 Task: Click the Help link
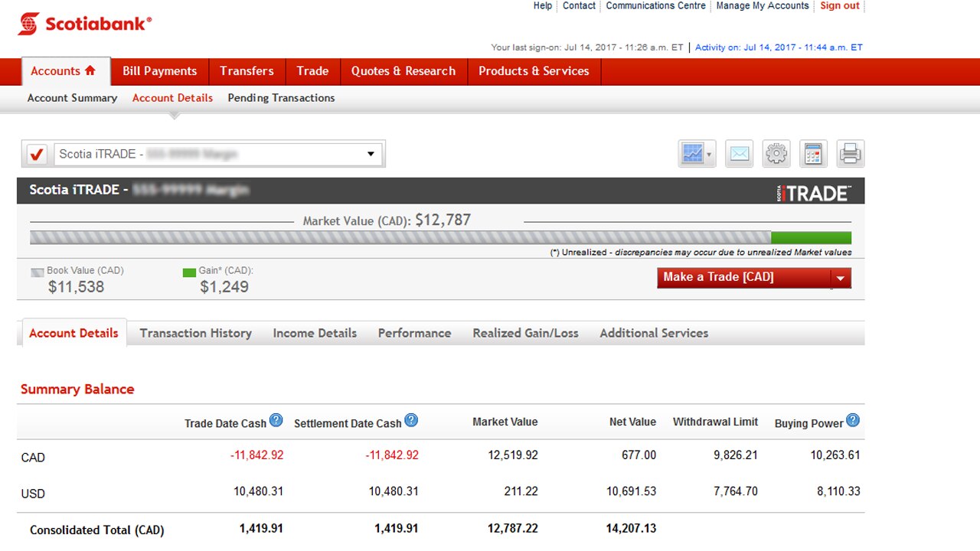[543, 5]
